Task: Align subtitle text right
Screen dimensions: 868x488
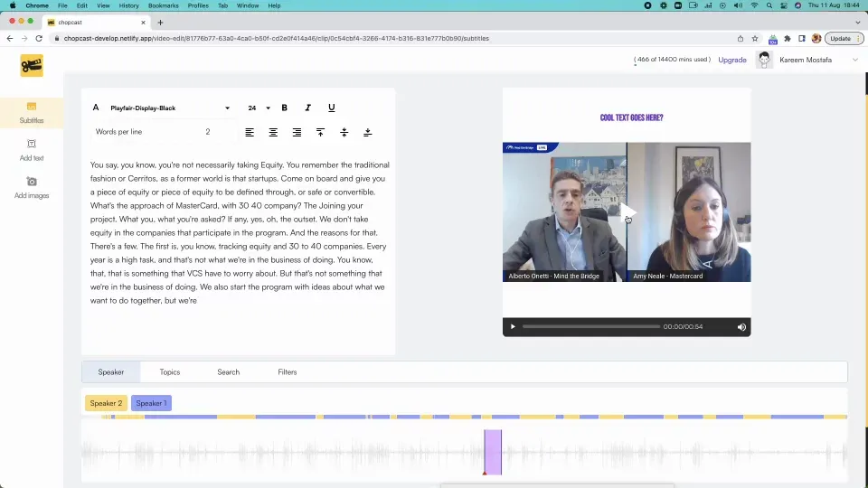Action: pyautogui.click(x=297, y=132)
